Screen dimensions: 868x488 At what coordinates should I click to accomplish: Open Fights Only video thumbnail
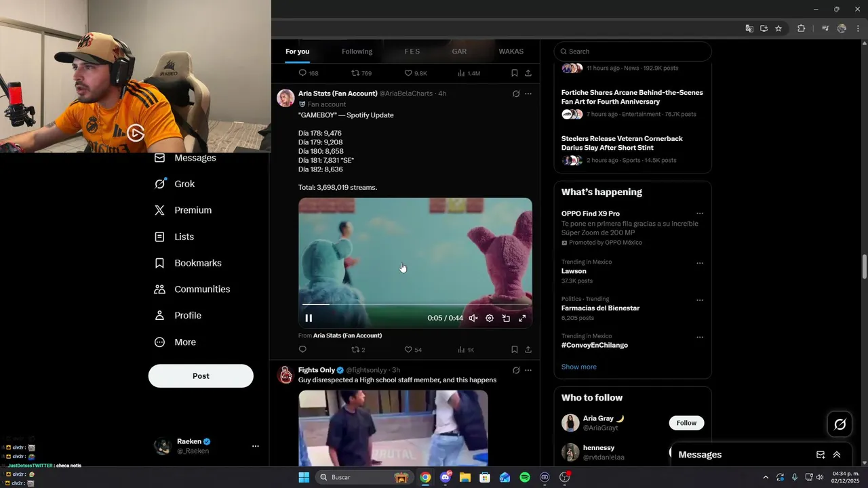[x=393, y=428]
